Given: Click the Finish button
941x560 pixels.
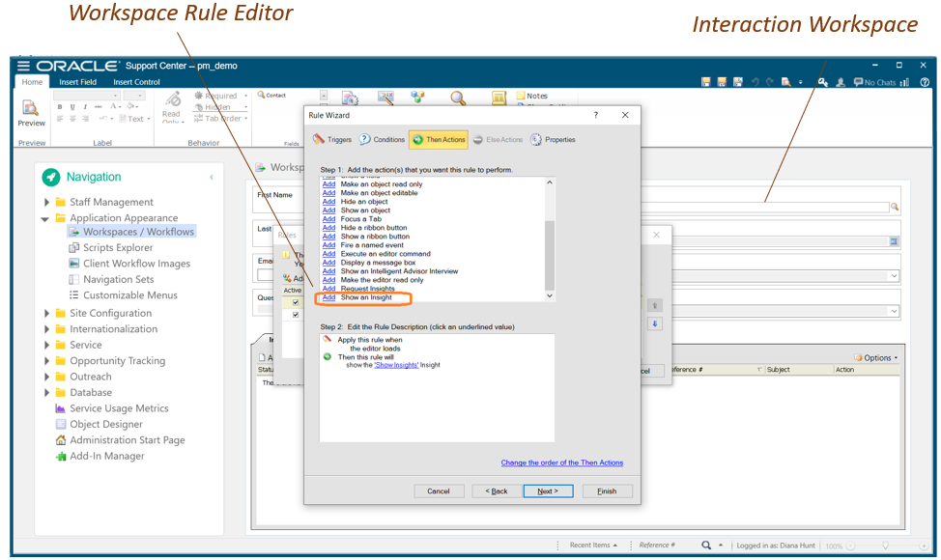Looking at the screenshot, I should click(607, 491).
